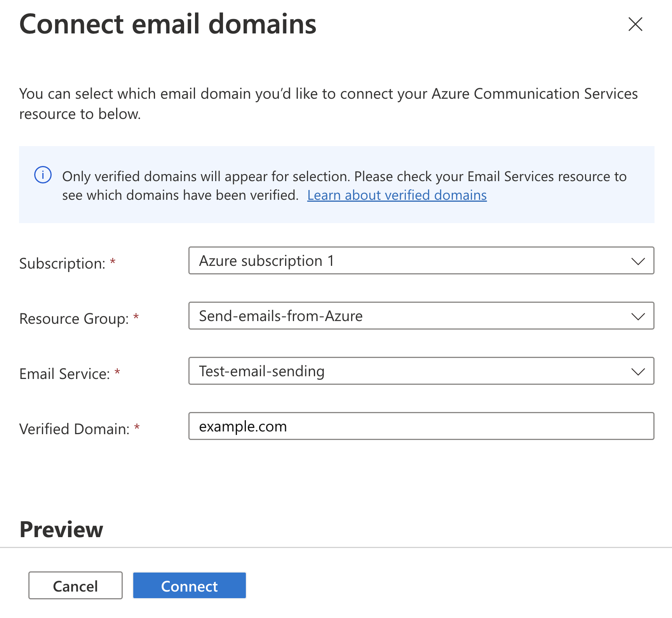Select the Preview heading
672x618 pixels.
coord(61,529)
